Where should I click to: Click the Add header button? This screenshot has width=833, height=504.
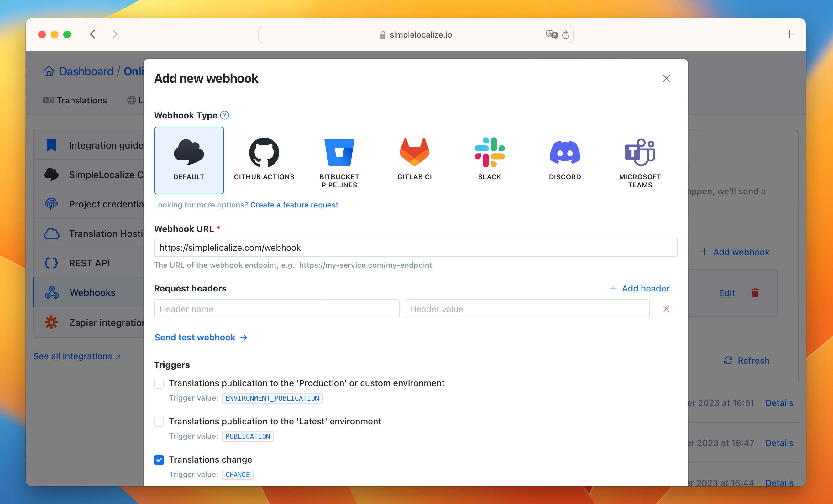[x=639, y=288]
